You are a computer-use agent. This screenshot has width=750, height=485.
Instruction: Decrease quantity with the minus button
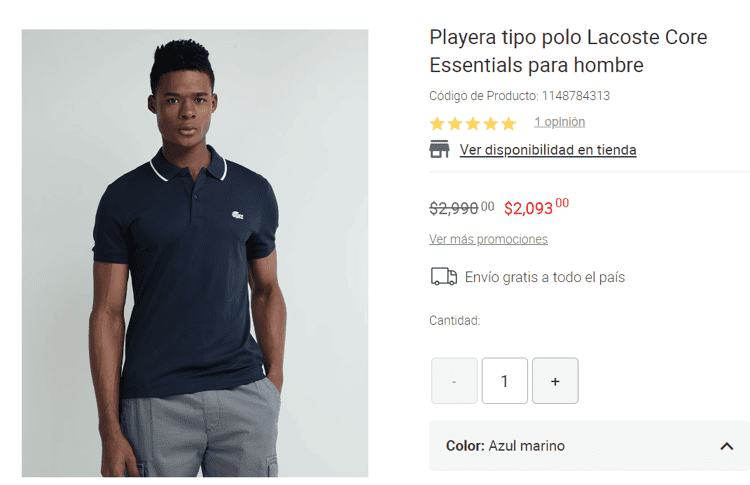pos(454,381)
